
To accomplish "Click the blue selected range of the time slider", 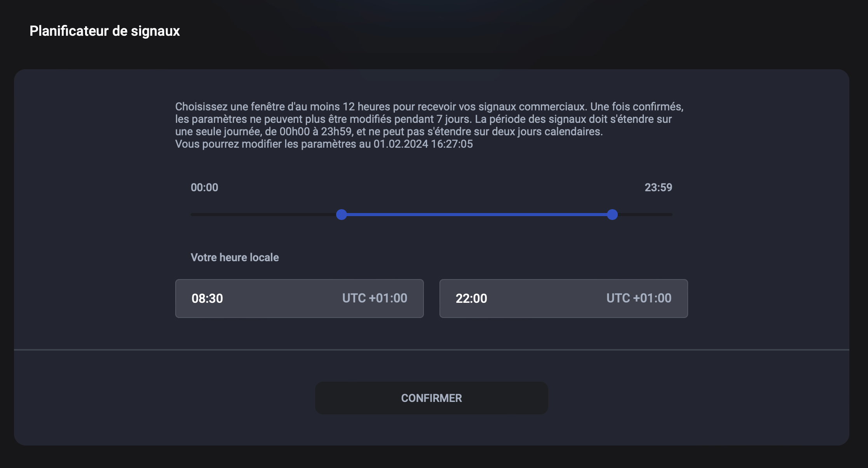I will (x=477, y=215).
